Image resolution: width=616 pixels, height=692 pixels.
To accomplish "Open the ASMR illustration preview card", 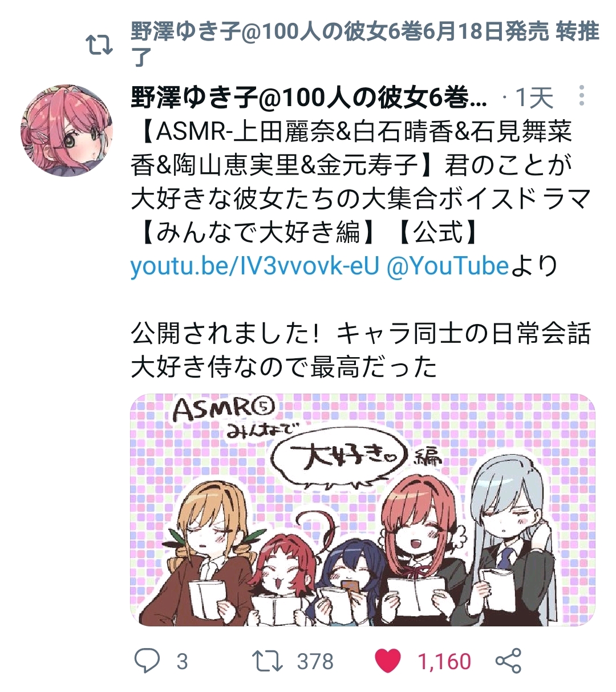I will pyautogui.click(x=363, y=509).
